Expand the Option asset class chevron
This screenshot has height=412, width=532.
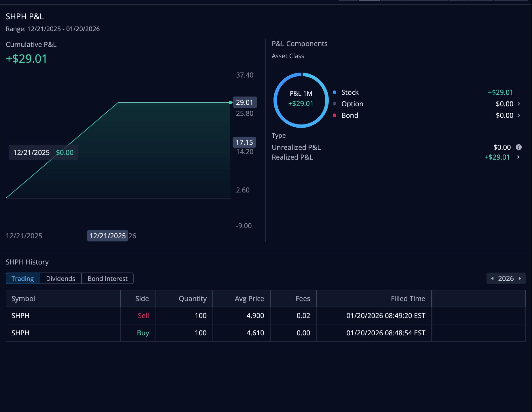click(519, 104)
